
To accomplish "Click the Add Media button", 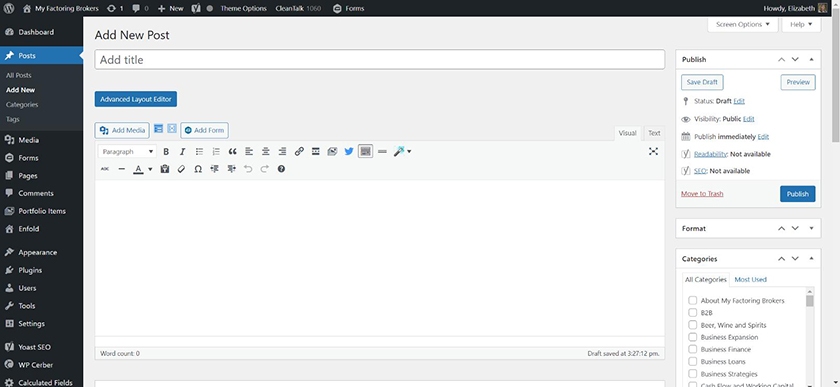I will point(122,130).
